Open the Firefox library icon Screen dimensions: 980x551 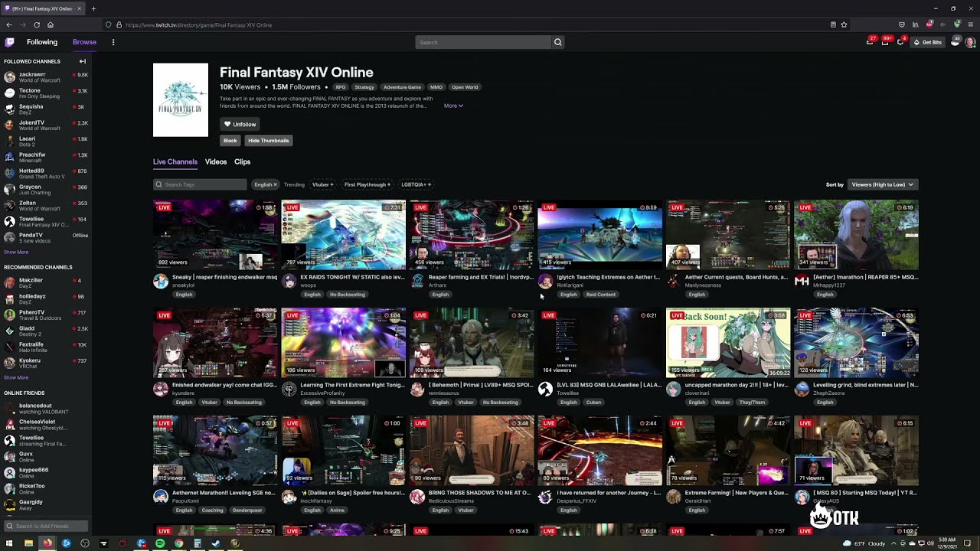pos(915,24)
